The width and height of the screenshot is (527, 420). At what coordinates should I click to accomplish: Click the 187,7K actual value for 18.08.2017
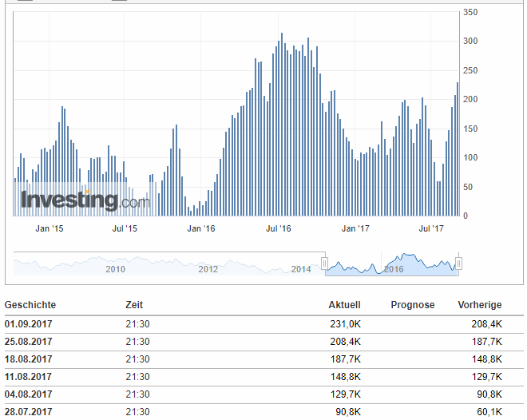[x=346, y=359]
